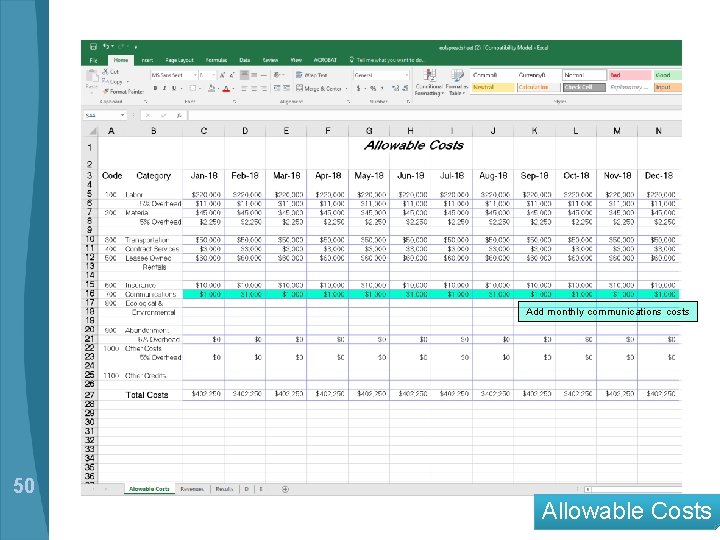
Task: Click the Wrap Text button
Action: 311,75
